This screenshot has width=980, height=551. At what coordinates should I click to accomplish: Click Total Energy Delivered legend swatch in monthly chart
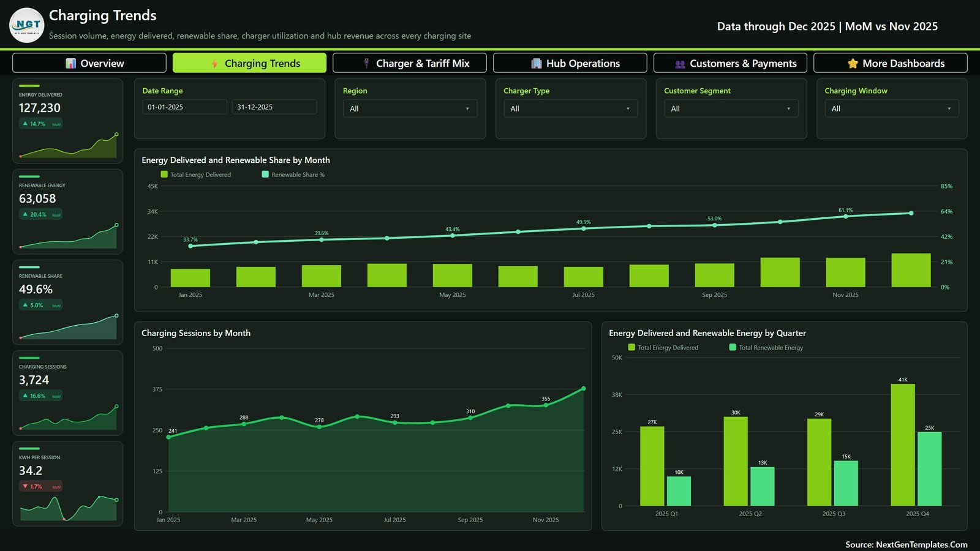click(x=164, y=174)
